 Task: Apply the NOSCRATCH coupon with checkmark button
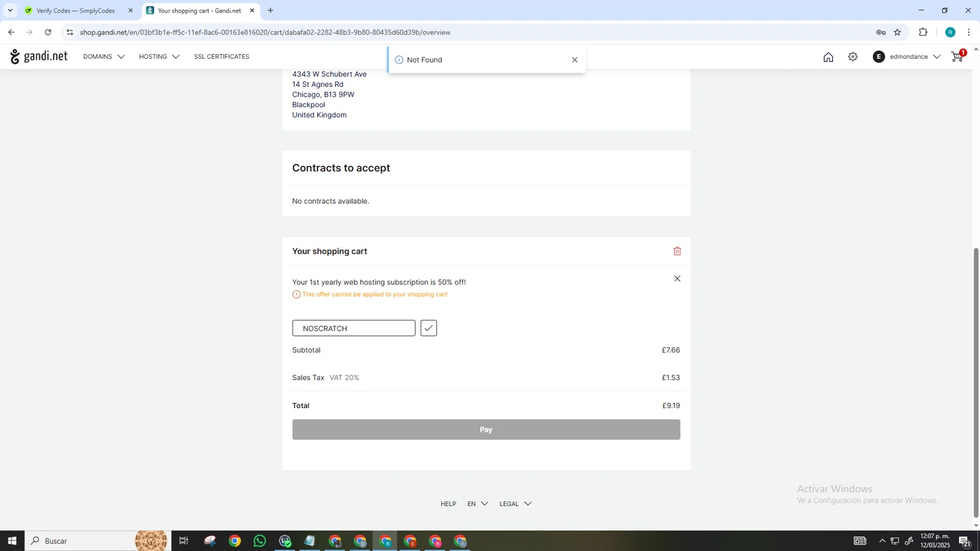[x=429, y=328]
